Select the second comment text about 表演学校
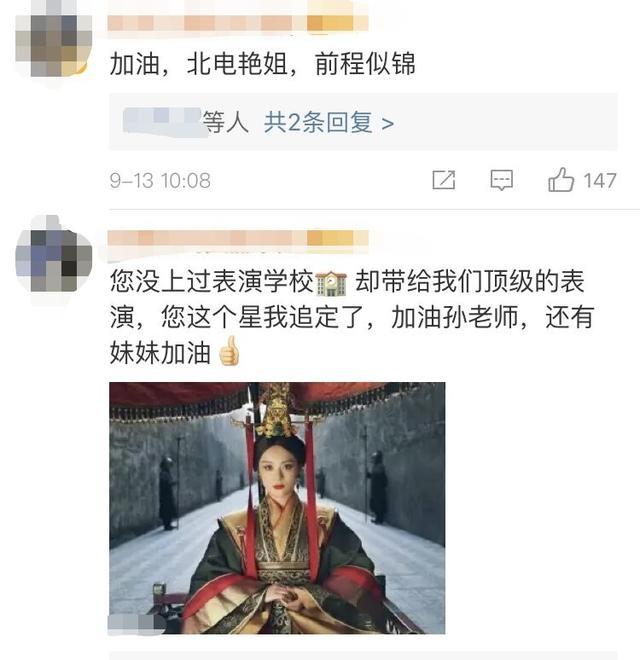This screenshot has width=640, height=660. 352,317
